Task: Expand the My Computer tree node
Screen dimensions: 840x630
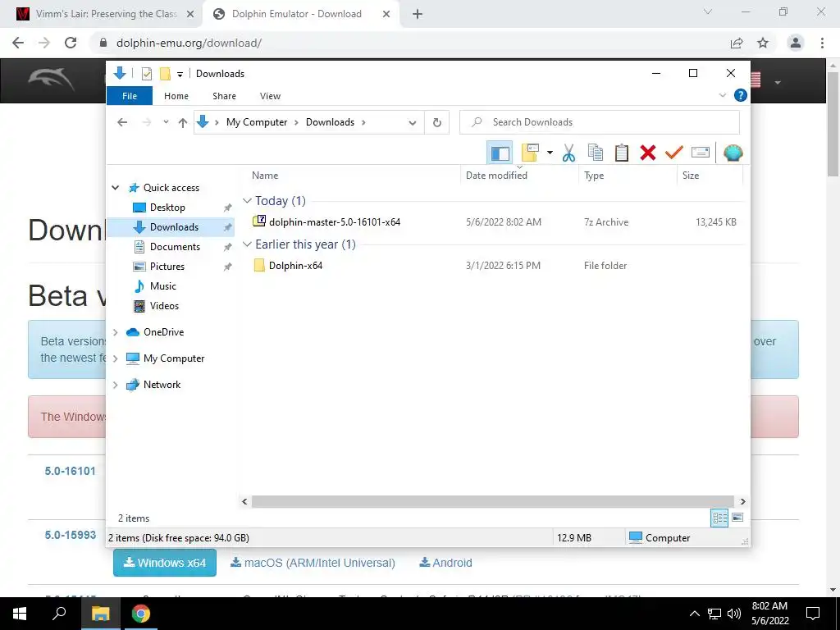Action: (115, 358)
